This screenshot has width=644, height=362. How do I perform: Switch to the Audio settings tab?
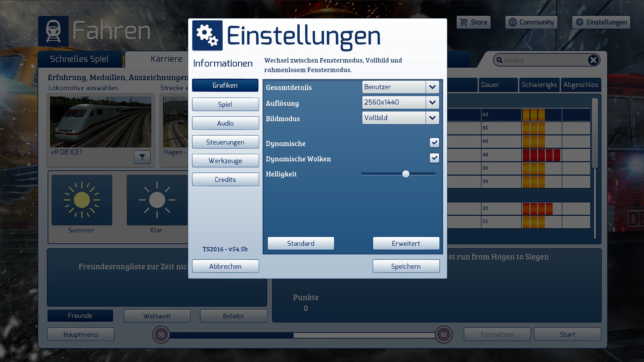click(225, 123)
